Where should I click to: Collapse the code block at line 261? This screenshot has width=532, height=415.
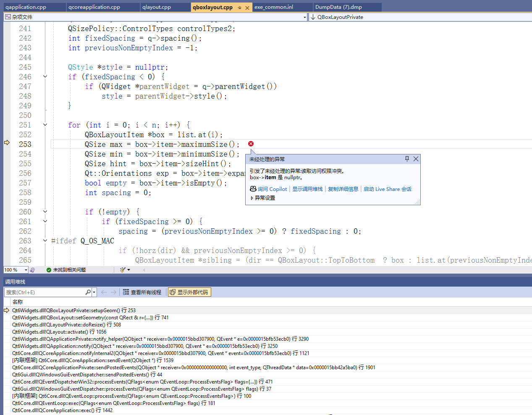coord(45,222)
